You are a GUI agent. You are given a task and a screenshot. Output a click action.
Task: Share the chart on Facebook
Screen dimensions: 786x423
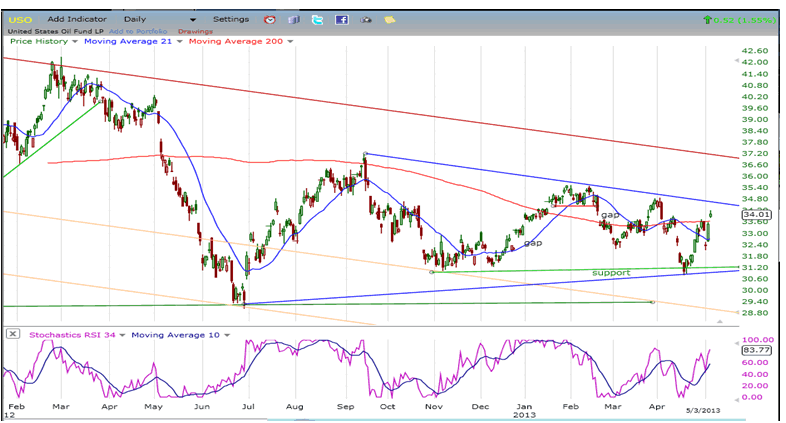tap(341, 19)
